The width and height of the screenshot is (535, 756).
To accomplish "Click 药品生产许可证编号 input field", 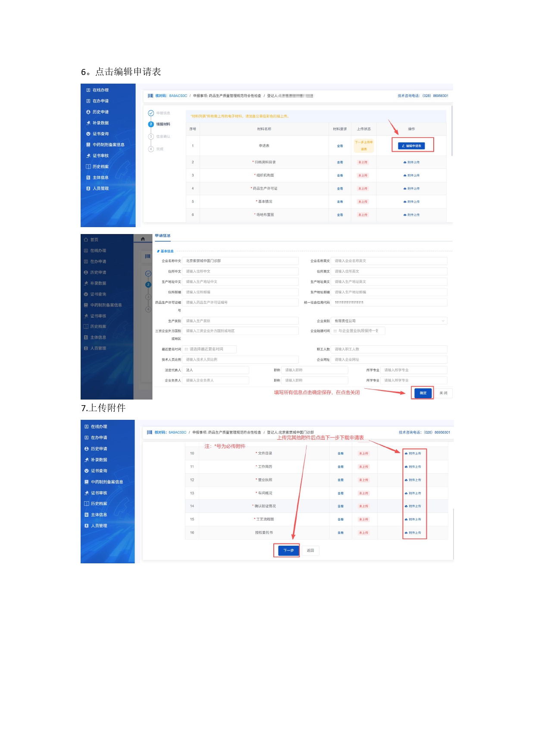I will (241, 303).
